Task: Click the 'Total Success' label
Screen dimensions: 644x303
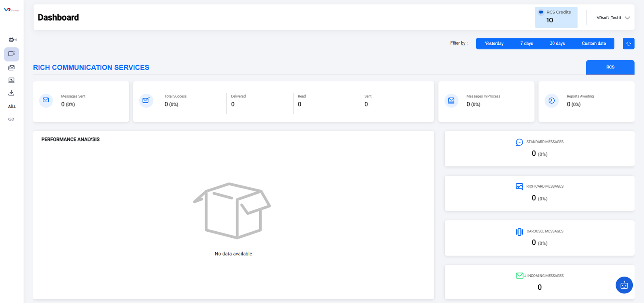Action: (175, 96)
